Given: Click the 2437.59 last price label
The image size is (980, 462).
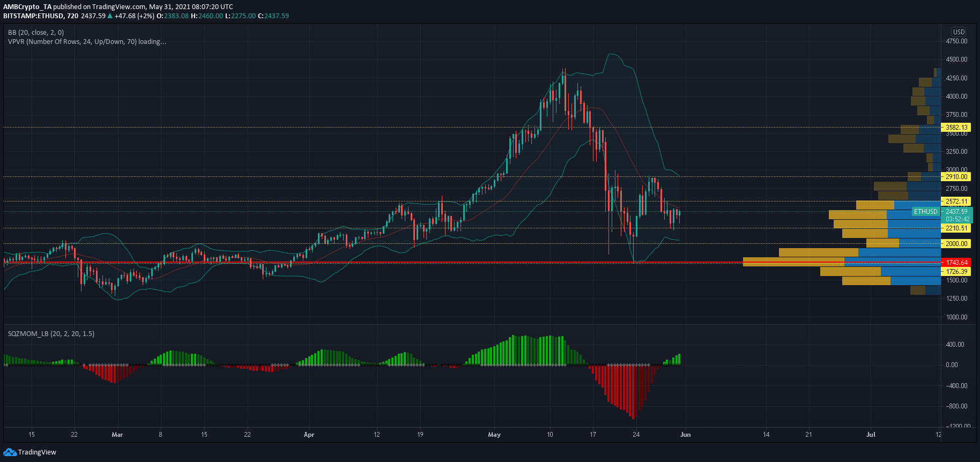Looking at the screenshot, I should [x=956, y=212].
